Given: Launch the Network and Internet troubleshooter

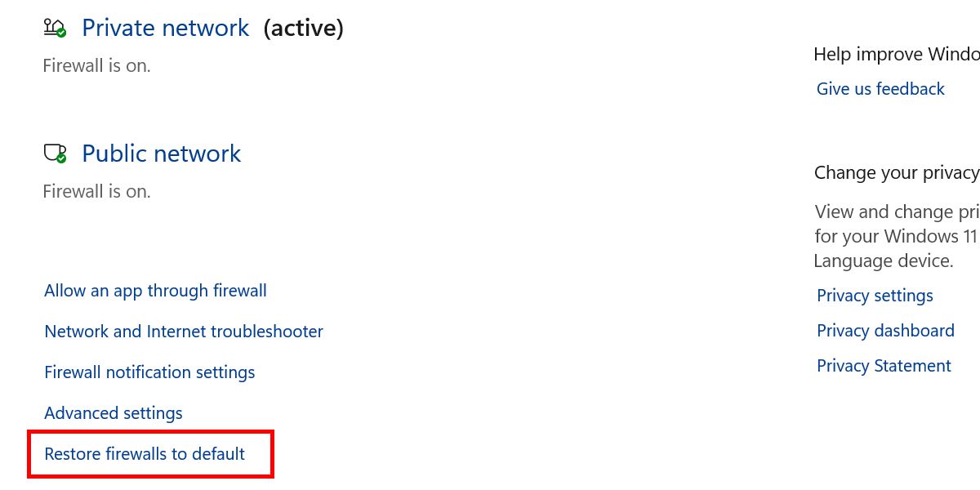Looking at the screenshot, I should [184, 331].
